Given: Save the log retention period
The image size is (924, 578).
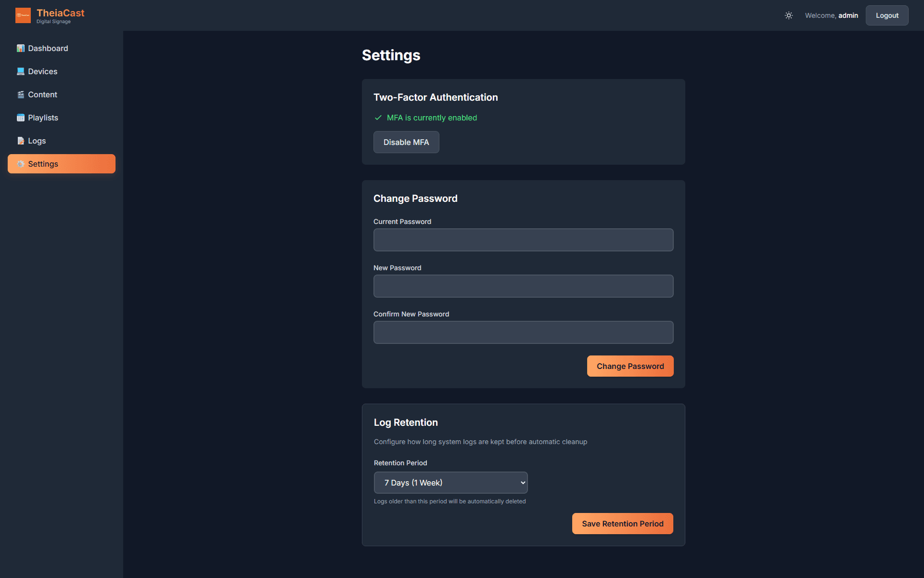Looking at the screenshot, I should click(x=622, y=524).
